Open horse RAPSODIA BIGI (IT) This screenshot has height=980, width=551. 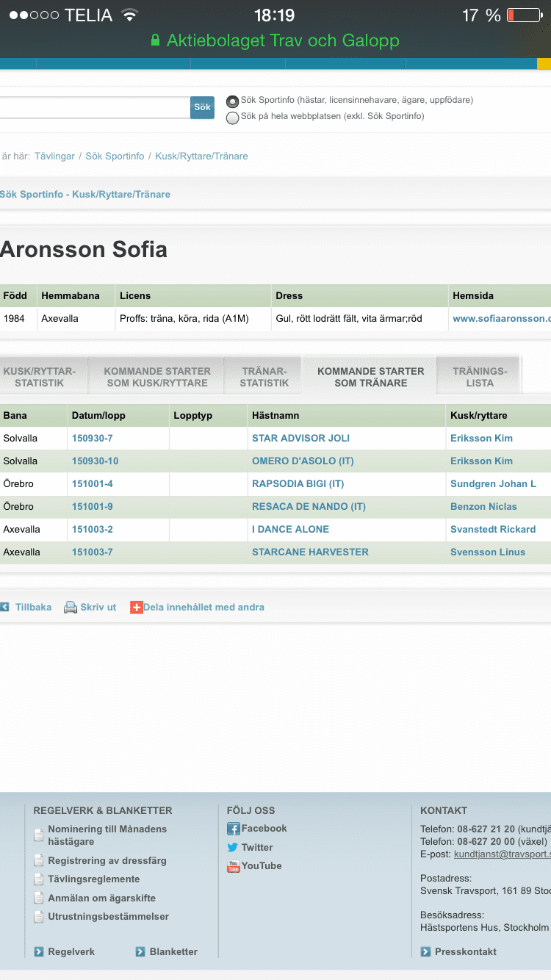298,484
